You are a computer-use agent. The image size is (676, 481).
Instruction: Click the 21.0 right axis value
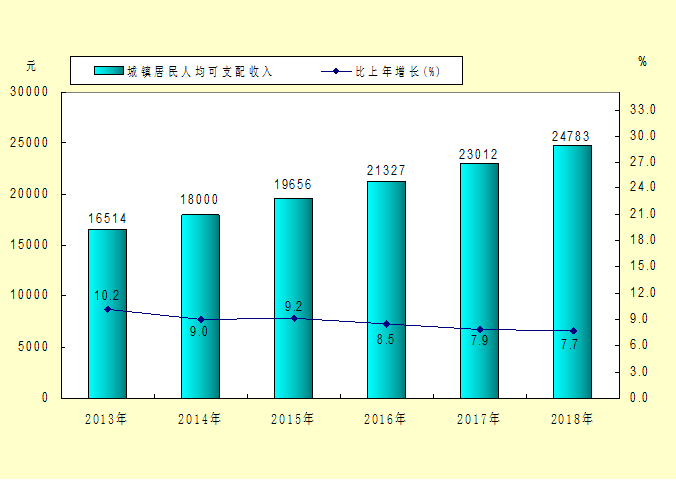(x=643, y=213)
